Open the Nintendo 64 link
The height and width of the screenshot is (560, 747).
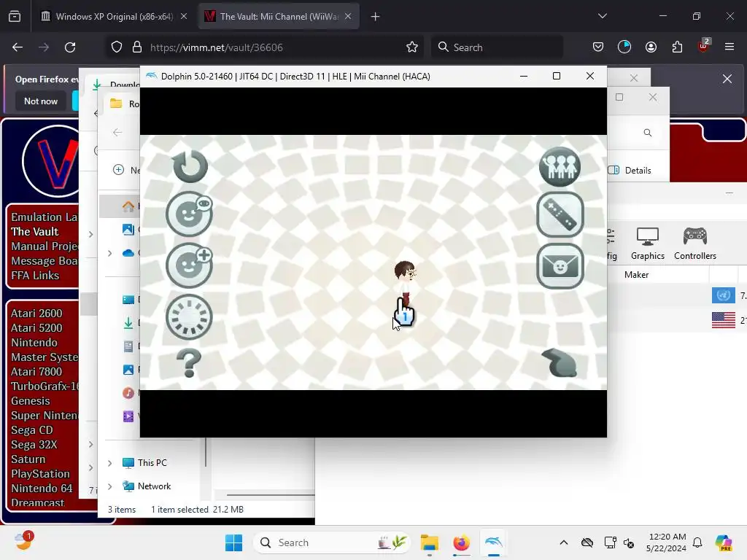(42, 489)
